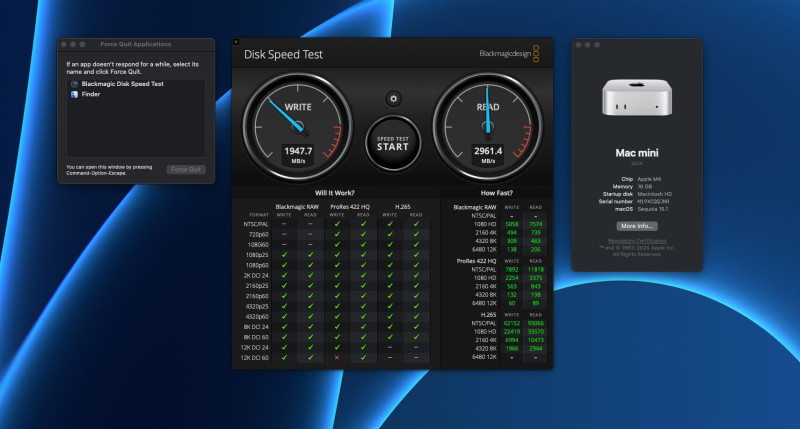
Task: Click the Blackmagic Disk Speed Test app icon
Action: (74, 84)
